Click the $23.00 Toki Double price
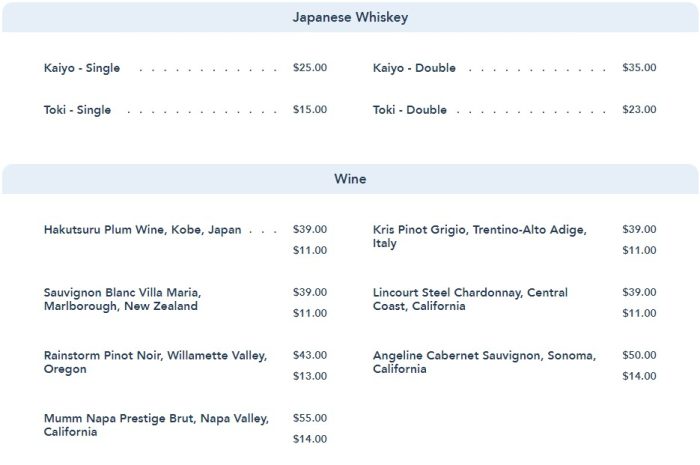 pos(639,110)
